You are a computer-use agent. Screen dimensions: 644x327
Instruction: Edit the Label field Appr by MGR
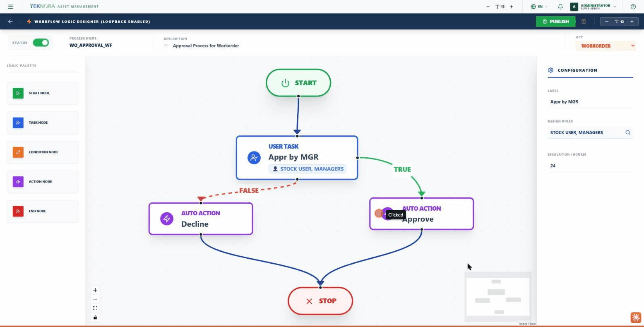[x=590, y=102]
